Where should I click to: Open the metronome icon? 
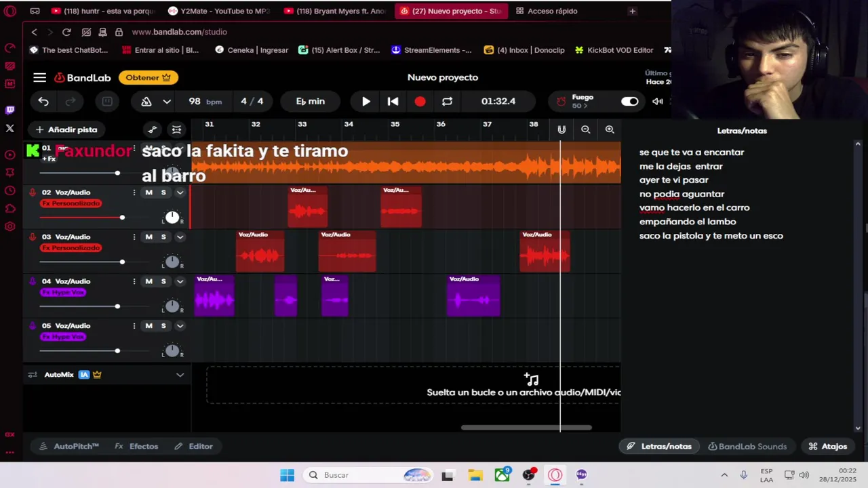(x=146, y=102)
